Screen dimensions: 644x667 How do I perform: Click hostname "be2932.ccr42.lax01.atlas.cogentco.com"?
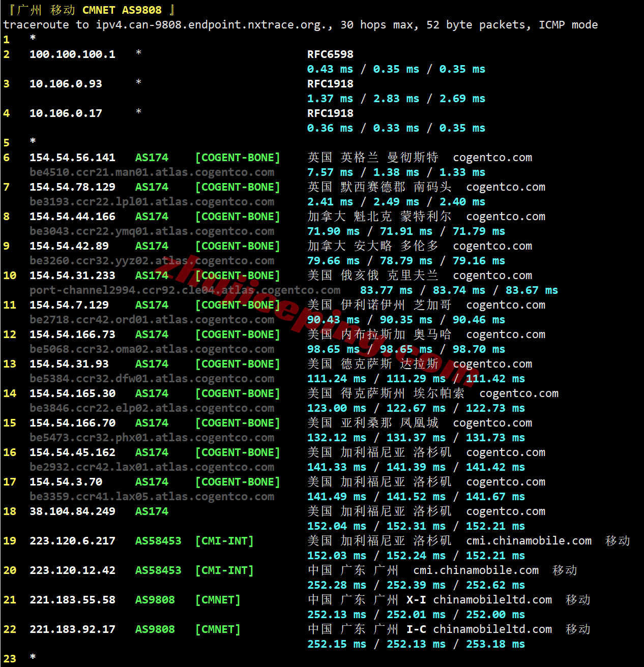coord(152,467)
